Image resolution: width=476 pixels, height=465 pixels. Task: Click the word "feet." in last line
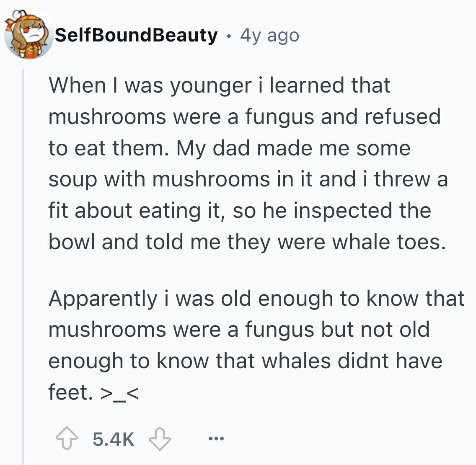pos(70,393)
